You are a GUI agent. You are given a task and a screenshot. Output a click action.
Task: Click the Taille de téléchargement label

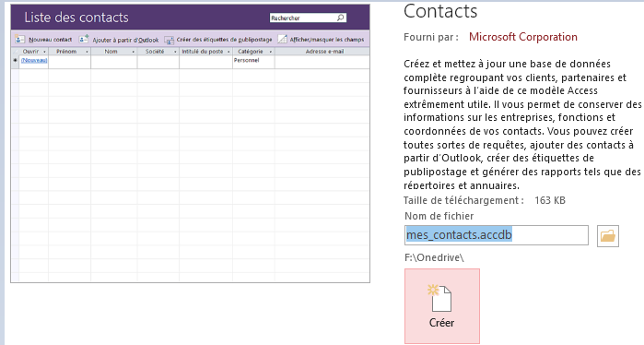[x=463, y=201]
